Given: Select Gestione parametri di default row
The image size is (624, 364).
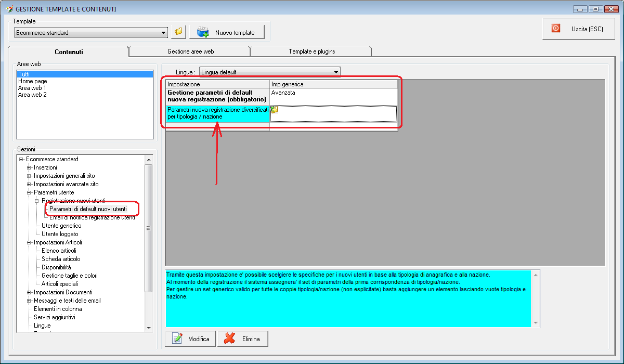Looking at the screenshot, I should pos(217,96).
